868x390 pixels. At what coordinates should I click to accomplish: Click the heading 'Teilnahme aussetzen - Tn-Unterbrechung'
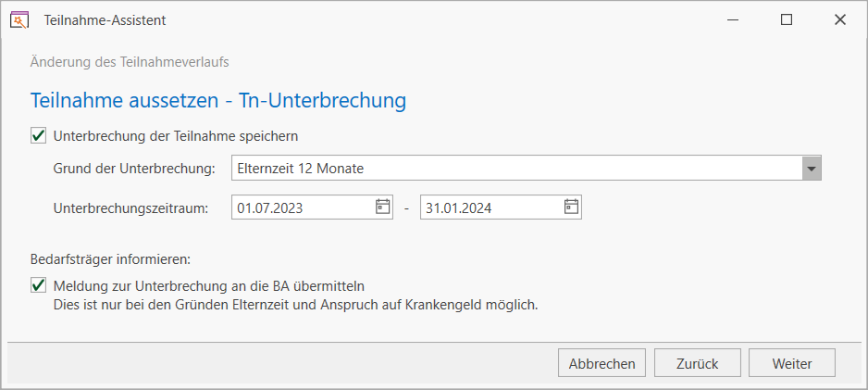[x=218, y=101]
